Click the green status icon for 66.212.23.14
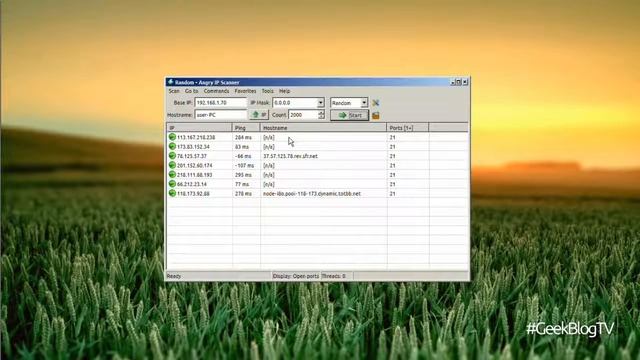 pyautogui.click(x=172, y=184)
